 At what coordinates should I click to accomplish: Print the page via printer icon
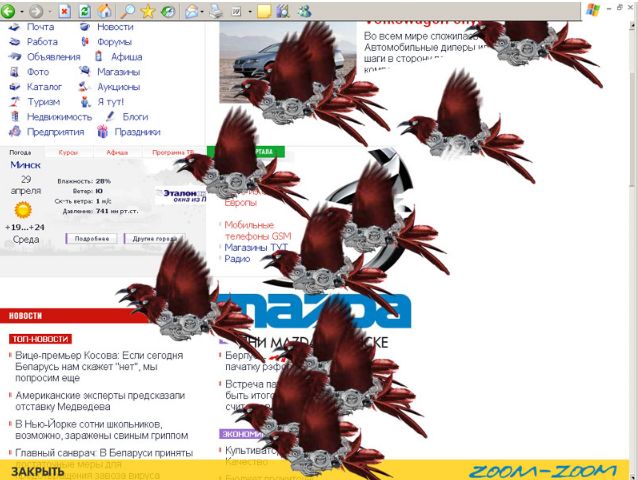pos(216,11)
